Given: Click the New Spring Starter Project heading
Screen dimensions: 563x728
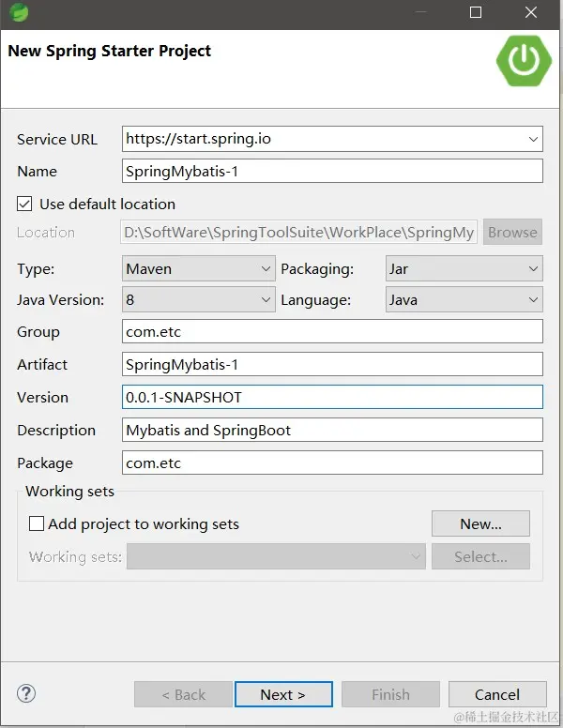Looking at the screenshot, I should (x=110, y=51).
